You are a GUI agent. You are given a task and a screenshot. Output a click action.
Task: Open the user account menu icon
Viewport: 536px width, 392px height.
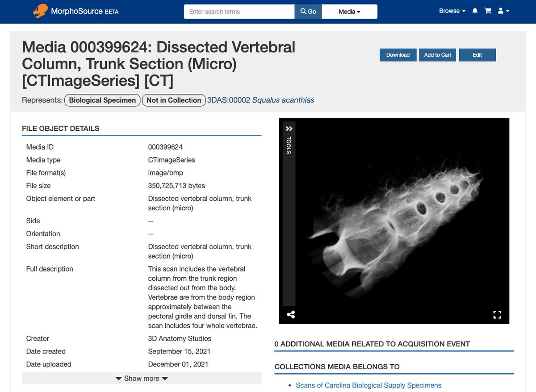coord(503,11)
